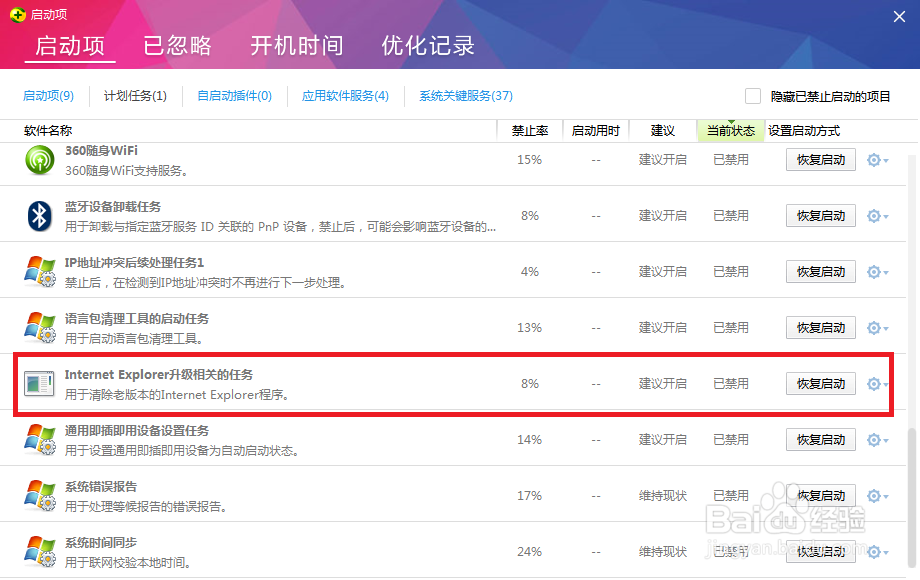Open the 开机时间 tab
The height and width of the screenshot is (580, 920).
(296, 45)
